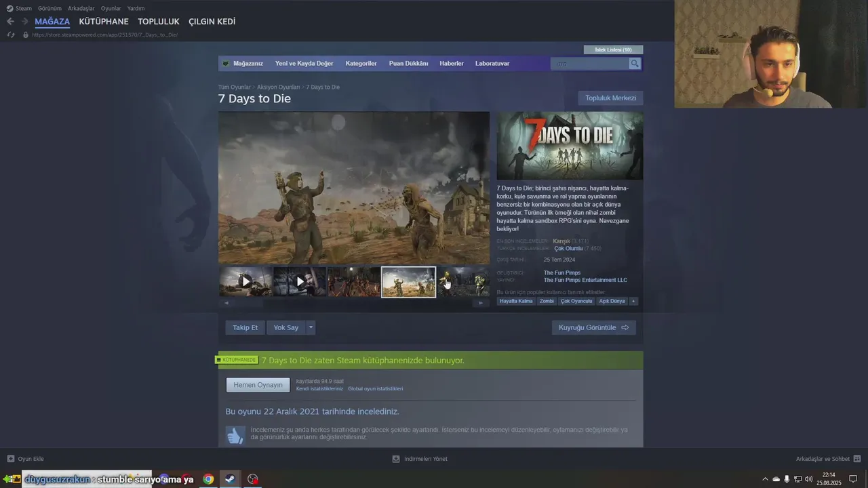Screen dimensions: 868x488
Task: Click the Mağazanız store icon
Action: (226, 64)
